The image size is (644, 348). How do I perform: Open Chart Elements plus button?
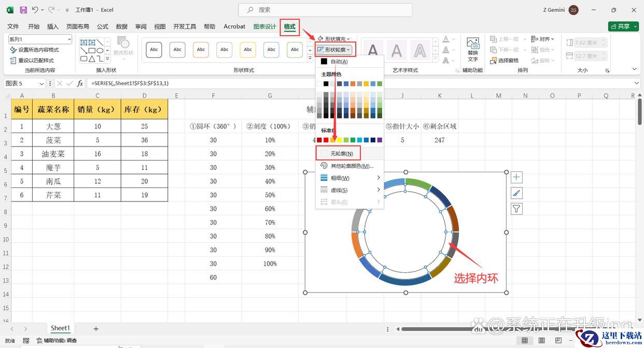[x=516, y=178]
